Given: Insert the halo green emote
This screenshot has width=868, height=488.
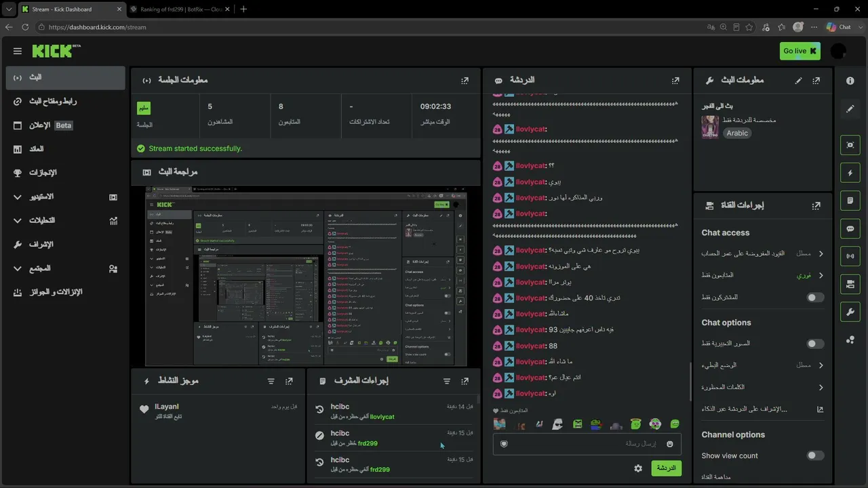Looking at the screenshot, I should [x=635, y=424].
